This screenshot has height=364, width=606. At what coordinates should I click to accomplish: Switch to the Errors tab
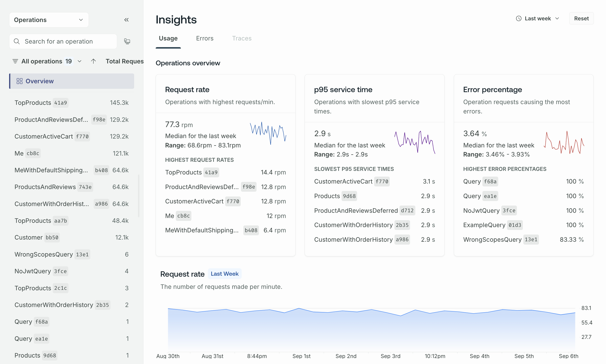pyautogui.click(x=205, y=38)
